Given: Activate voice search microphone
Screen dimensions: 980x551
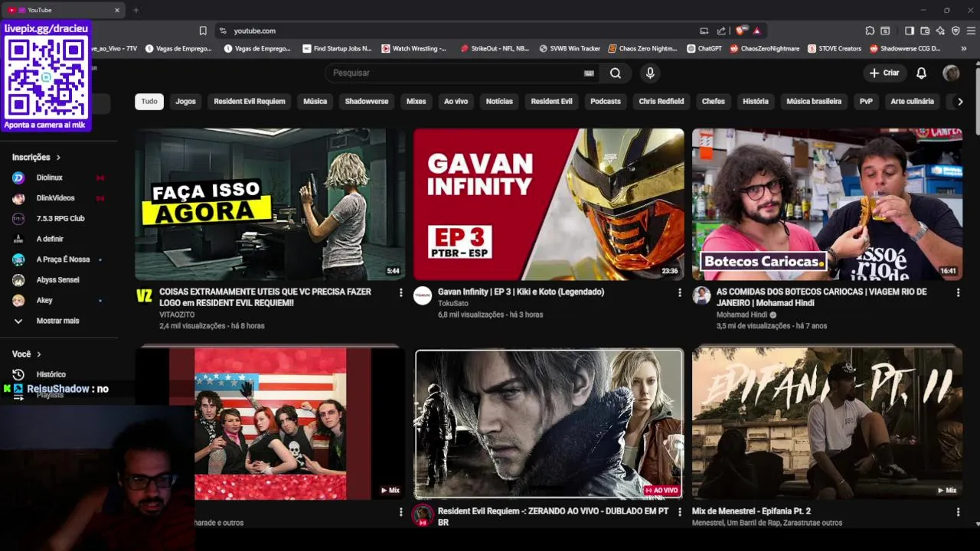Looking at the screenshot, I should [x=650, y=73].
